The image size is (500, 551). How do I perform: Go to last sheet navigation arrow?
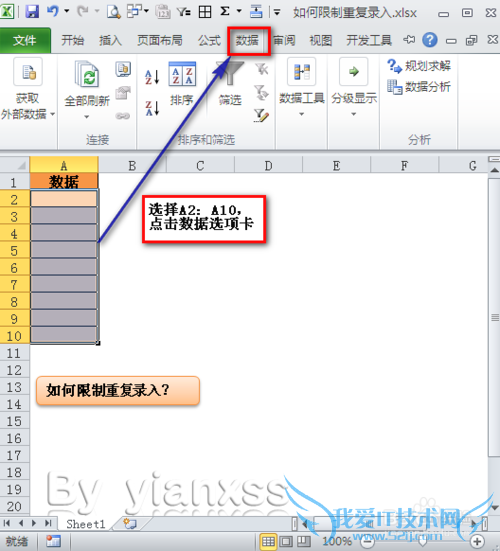(x=48, y=523)
